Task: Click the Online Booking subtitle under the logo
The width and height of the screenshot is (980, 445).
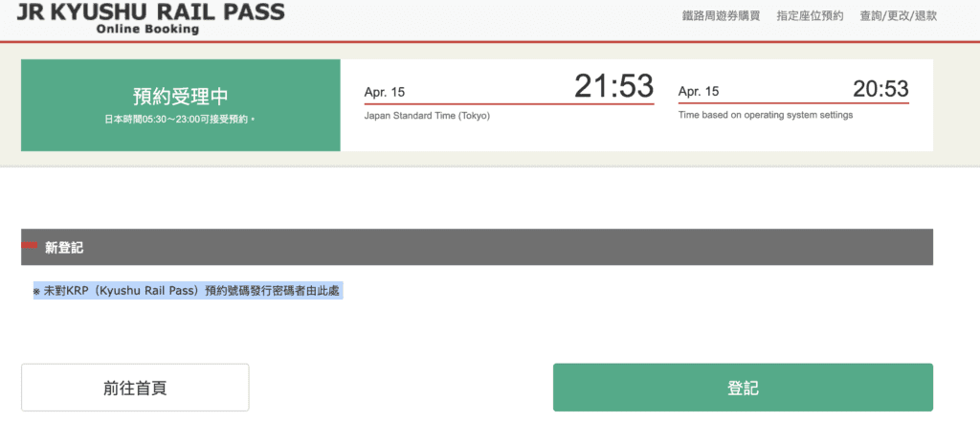Action: (147, 29)
